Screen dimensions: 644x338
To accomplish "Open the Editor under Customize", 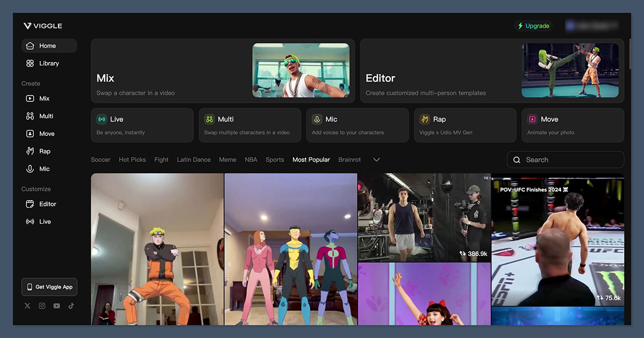I will click(x=49, y=204).
